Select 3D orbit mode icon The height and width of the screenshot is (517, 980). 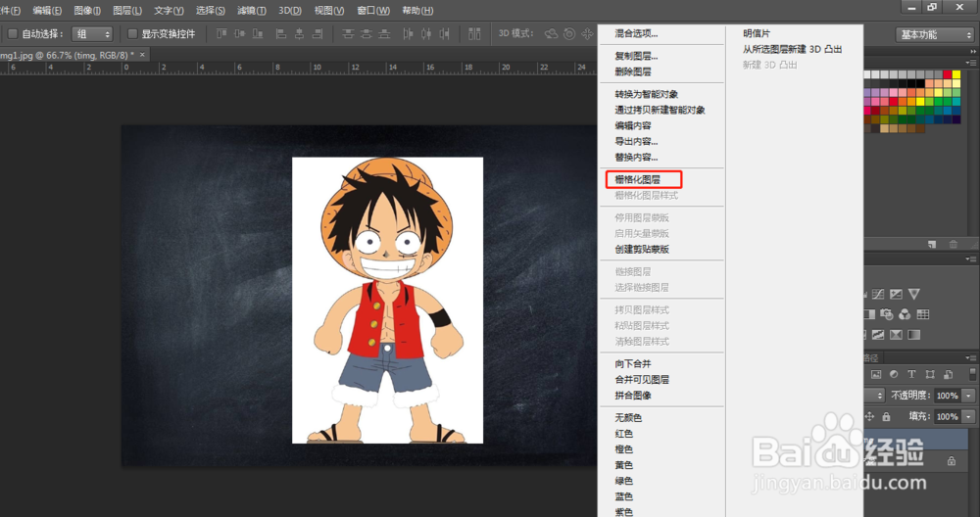551,33
